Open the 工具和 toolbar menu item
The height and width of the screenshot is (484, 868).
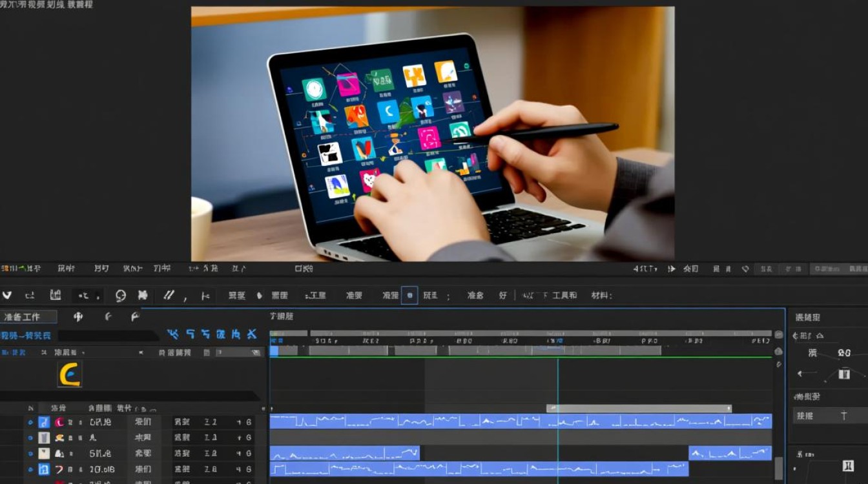click(564, 296)
